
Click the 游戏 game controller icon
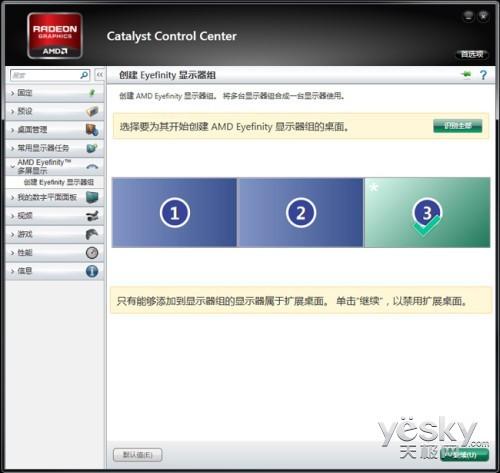click(x=92, y=234)
